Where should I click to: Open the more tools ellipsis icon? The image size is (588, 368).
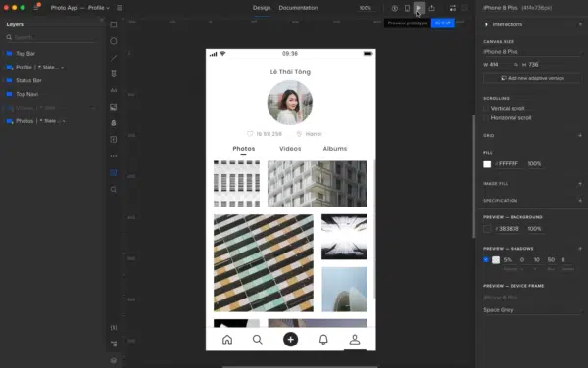click(114, 156)
